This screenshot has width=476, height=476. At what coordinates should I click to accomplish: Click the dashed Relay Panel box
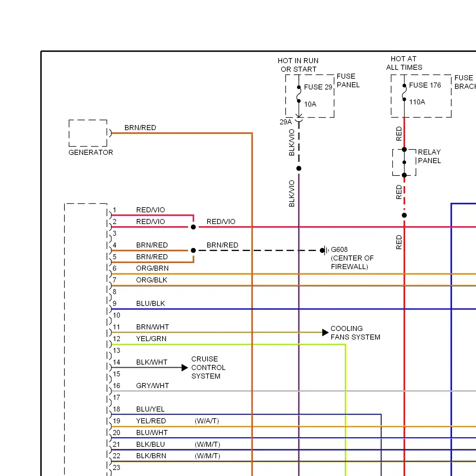[x=404, y=162]
